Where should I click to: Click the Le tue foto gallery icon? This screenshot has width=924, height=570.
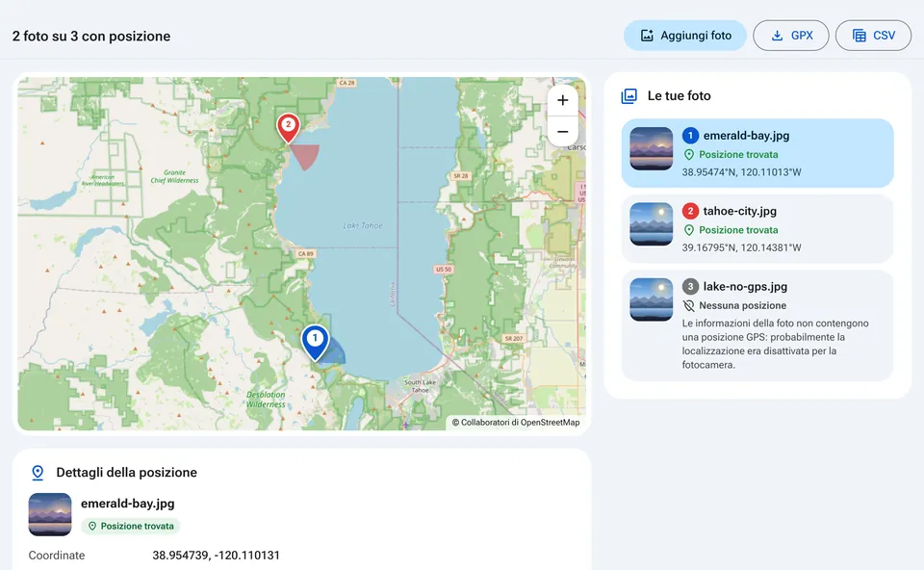[629, 96]
